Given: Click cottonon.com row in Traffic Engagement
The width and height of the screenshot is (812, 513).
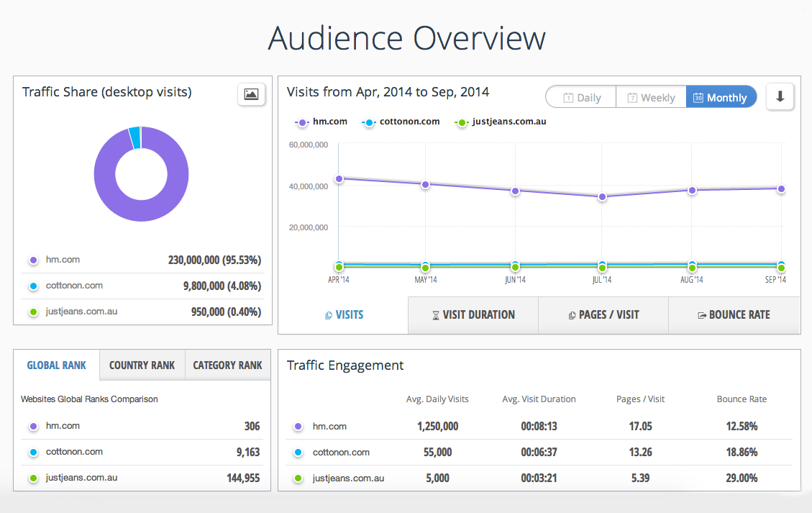Looking at the screenshot, I should point(539,453).
